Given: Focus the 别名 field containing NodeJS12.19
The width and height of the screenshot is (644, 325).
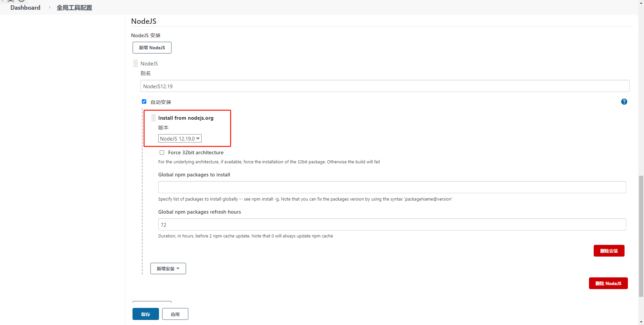Looking at the screenshot, I should coord(385,86).
